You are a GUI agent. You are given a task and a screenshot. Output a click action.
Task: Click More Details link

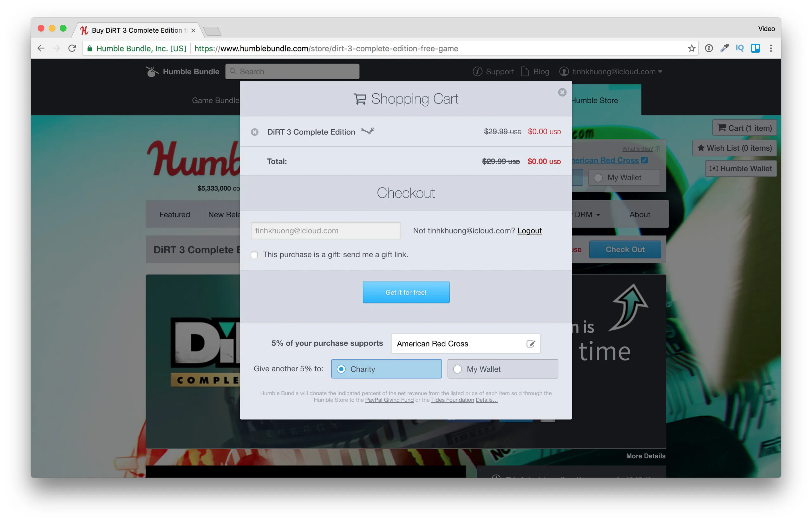tap(646, 456)
